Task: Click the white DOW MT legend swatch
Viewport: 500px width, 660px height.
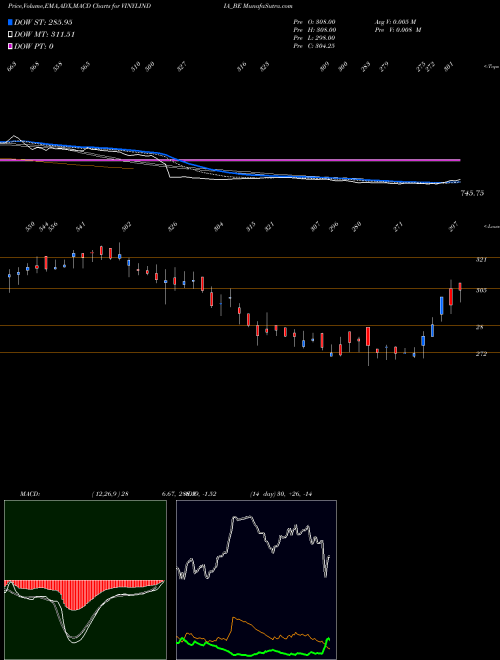Action: point(10,35)
